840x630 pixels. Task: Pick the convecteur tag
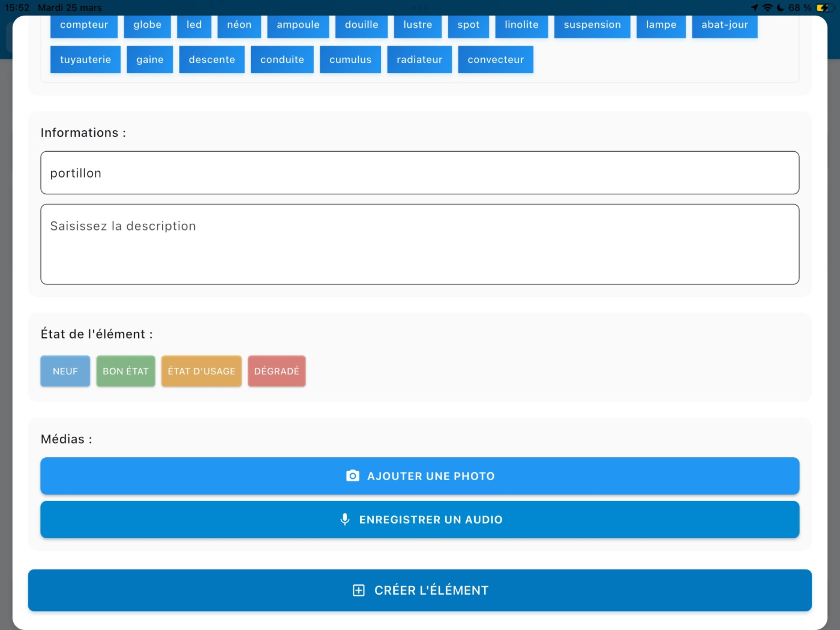point(496,60)
